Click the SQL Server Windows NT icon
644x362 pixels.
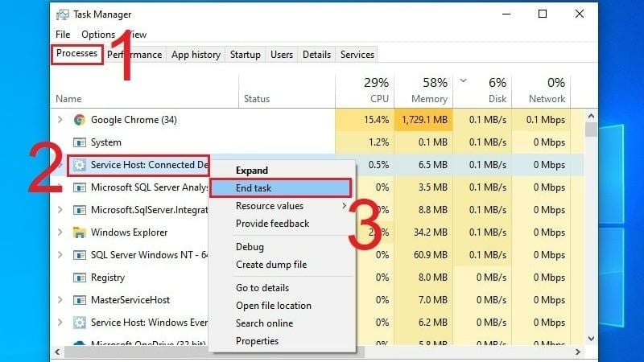79,255
